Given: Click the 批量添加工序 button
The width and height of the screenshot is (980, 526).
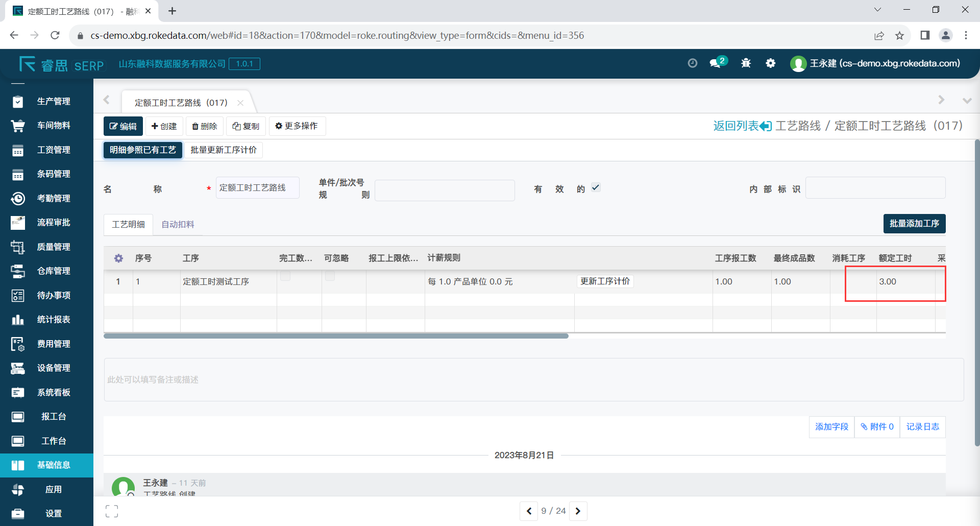Looking at the screenshot, I should 914,224.
